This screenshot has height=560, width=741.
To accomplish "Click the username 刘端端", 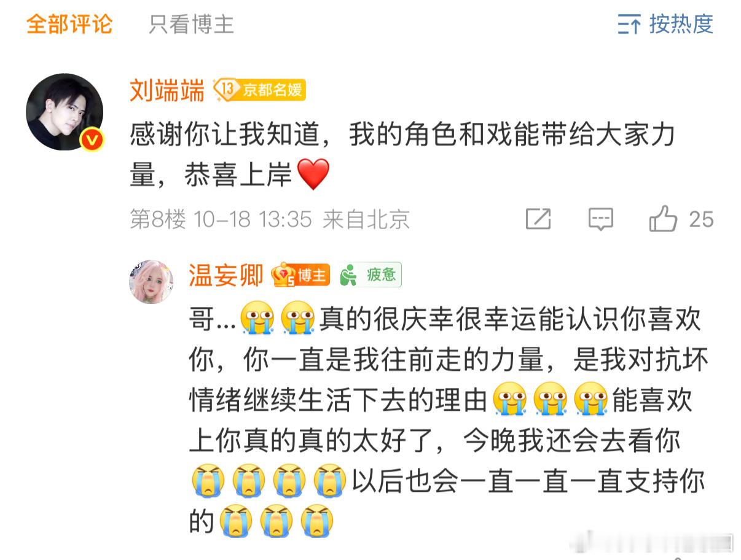I will pos(167,91).
